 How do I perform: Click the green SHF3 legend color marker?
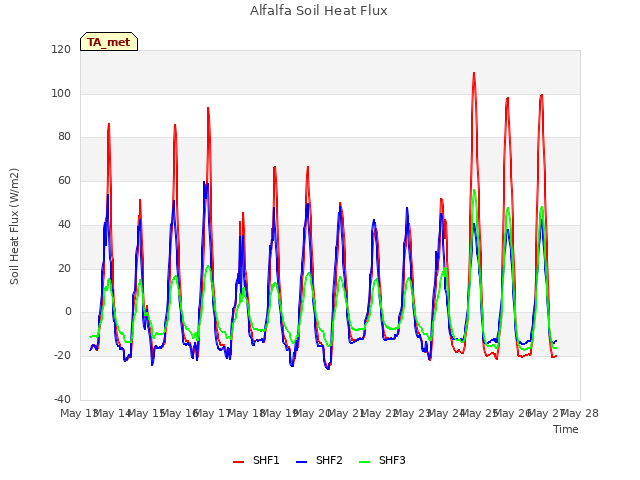[x=364, y=462]
